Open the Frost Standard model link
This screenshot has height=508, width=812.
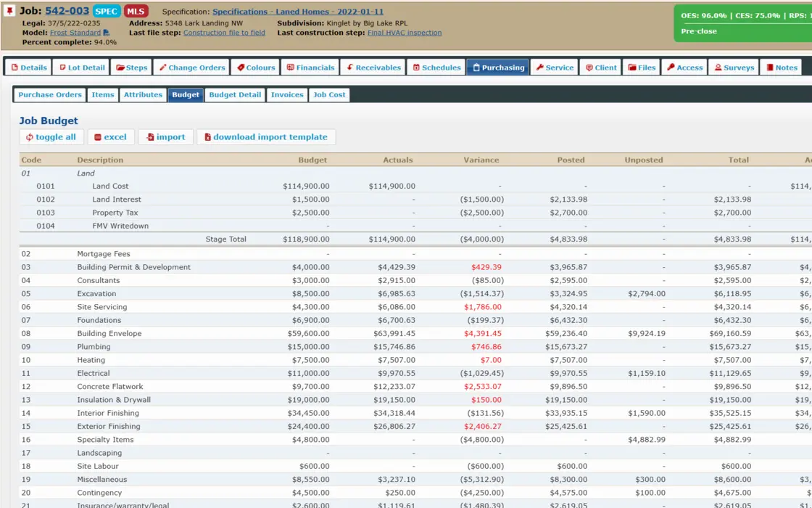75,33
